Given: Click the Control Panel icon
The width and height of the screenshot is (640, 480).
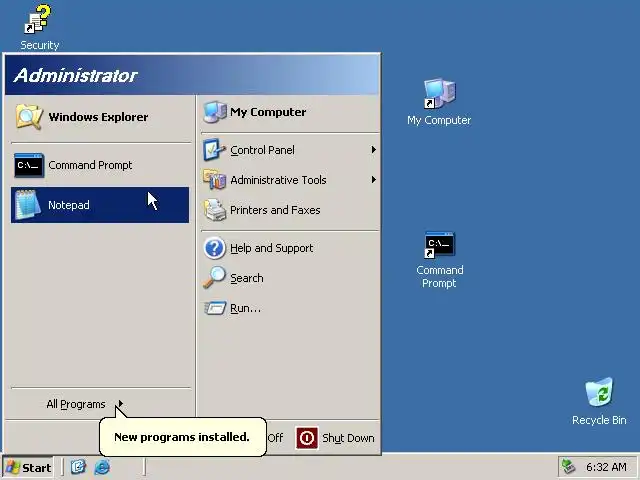Looking at the screenshot, I should [x=214, y=150].
